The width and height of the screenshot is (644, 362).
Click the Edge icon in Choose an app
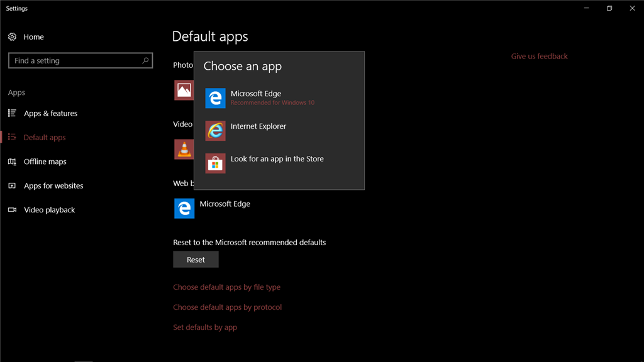pyautogui.click(x=215, y=98)
